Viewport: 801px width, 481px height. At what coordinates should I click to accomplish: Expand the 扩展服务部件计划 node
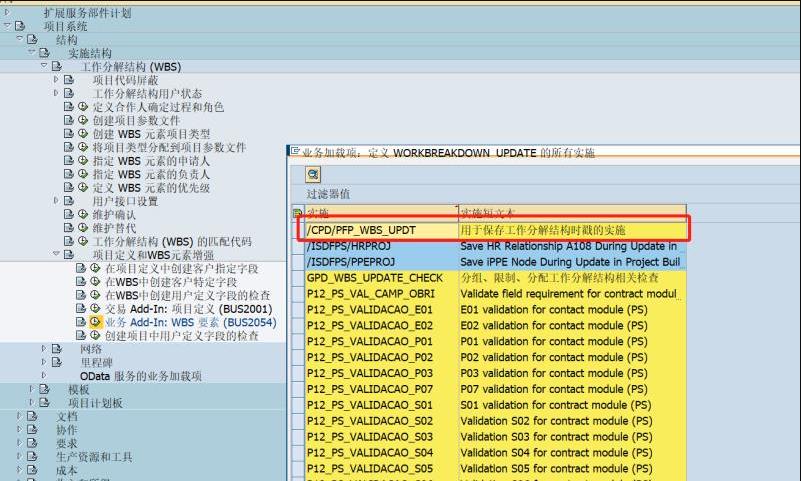tap(7, 12)
